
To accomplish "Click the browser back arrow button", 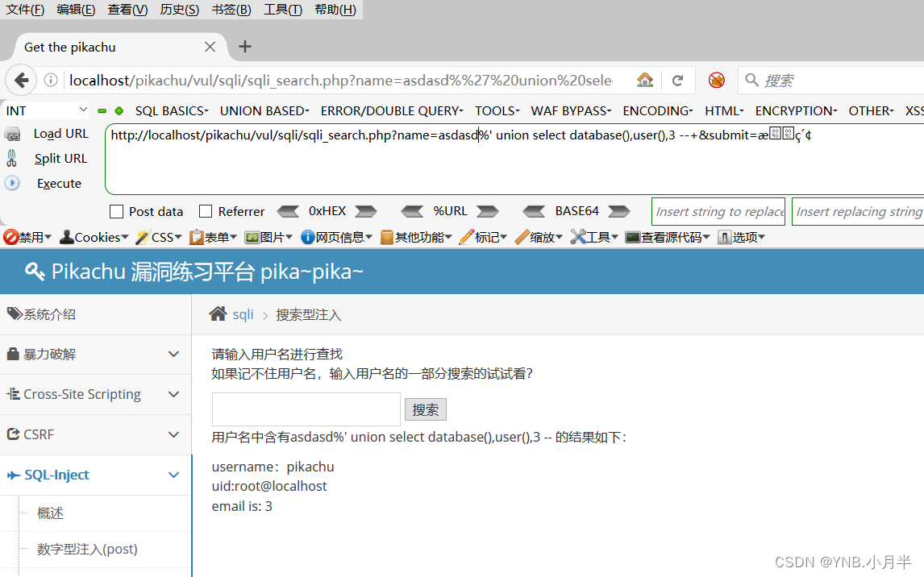I will [21, 80].
